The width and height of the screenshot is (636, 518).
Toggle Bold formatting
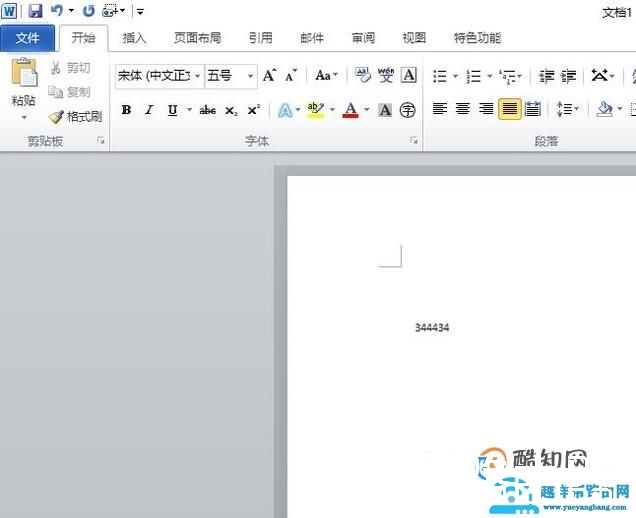pos(126,110)
